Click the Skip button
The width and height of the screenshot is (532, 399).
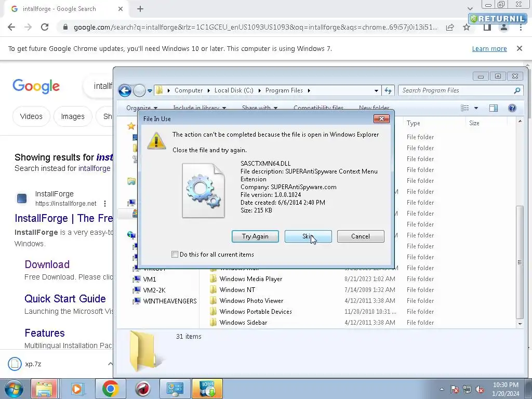(308, 236)
